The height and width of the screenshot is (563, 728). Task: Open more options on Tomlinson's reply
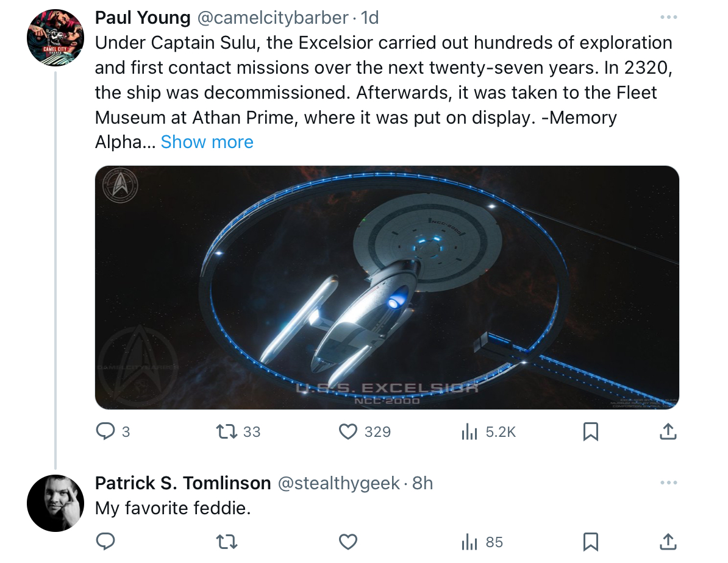669,483
